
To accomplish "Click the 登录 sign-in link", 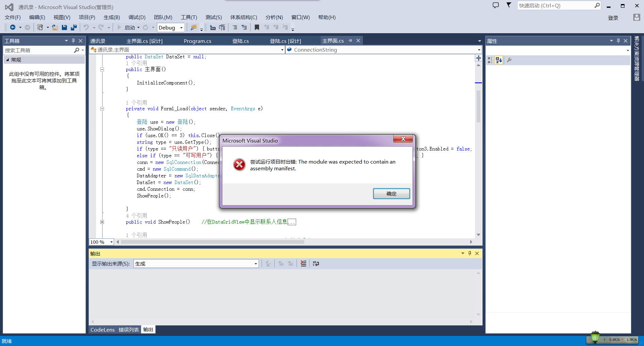I will click(613, 18).
